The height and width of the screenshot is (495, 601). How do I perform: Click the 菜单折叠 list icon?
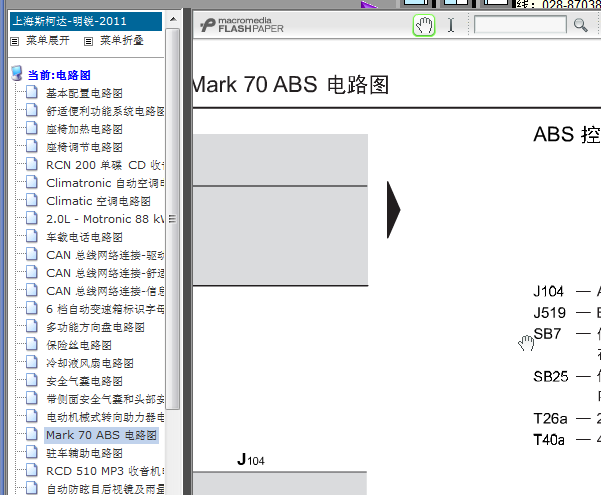pyautogui.click(x=88, y=41)
